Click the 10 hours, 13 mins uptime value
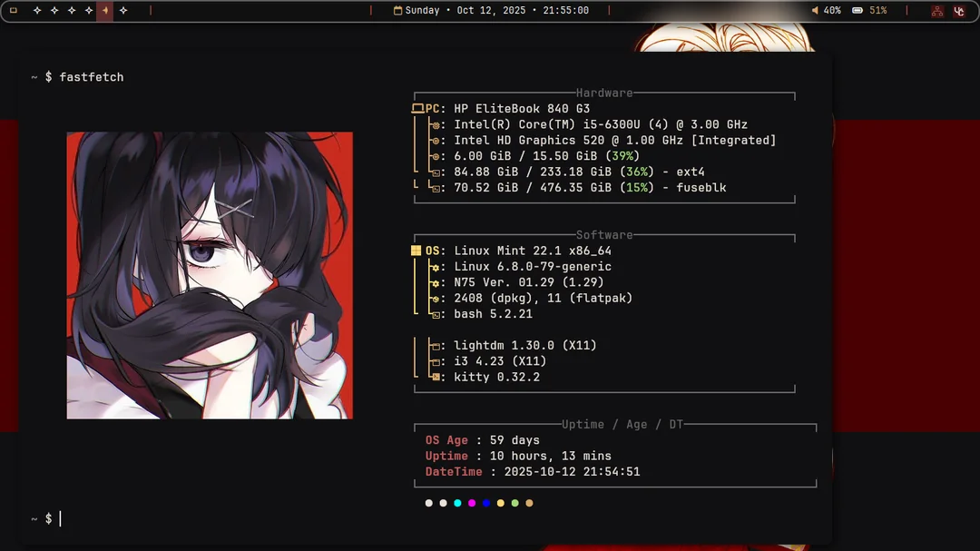 (551, 456)
